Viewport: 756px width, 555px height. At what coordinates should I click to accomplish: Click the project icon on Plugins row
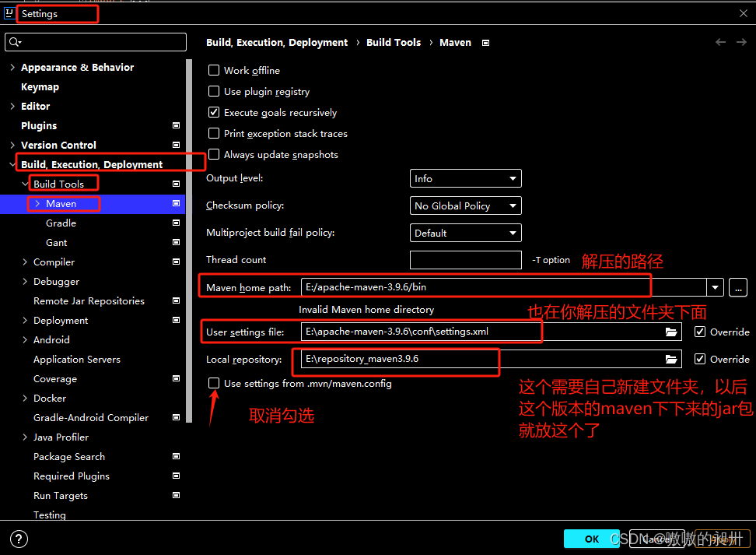tap(176, 125)
